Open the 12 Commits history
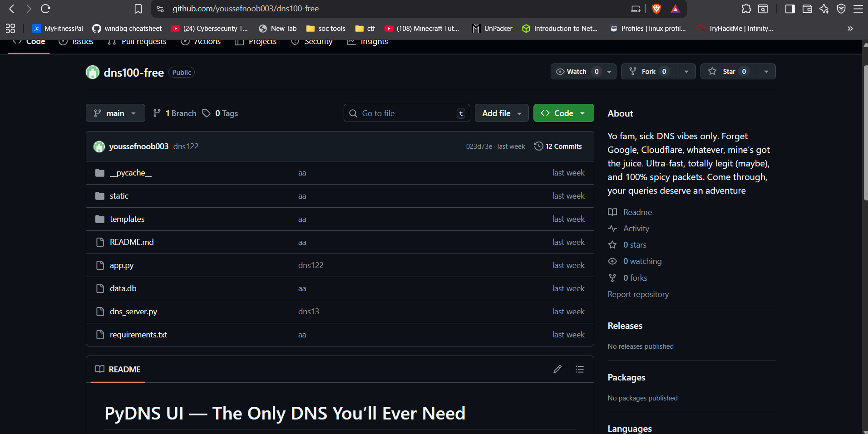 click(x=558, y=146)
